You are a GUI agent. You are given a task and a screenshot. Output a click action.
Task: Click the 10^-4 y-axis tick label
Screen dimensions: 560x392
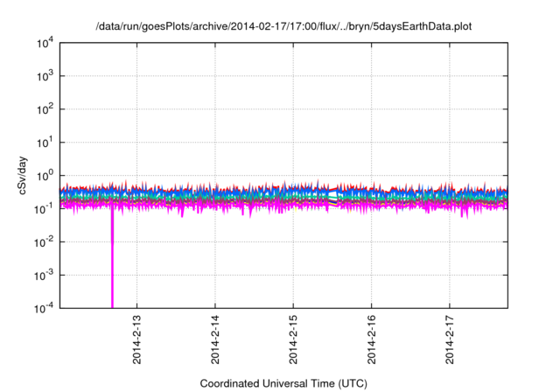coord(44,308)
